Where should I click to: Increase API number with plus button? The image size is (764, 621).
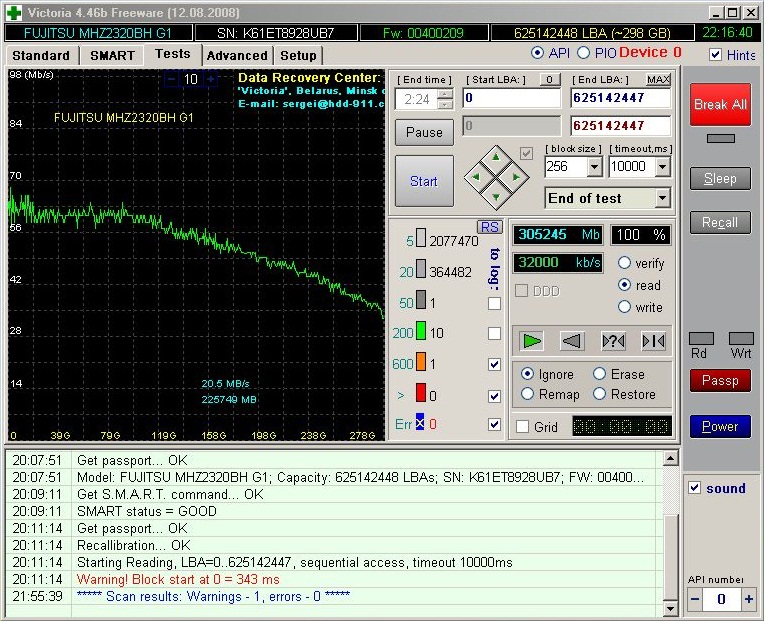point(748,599)
